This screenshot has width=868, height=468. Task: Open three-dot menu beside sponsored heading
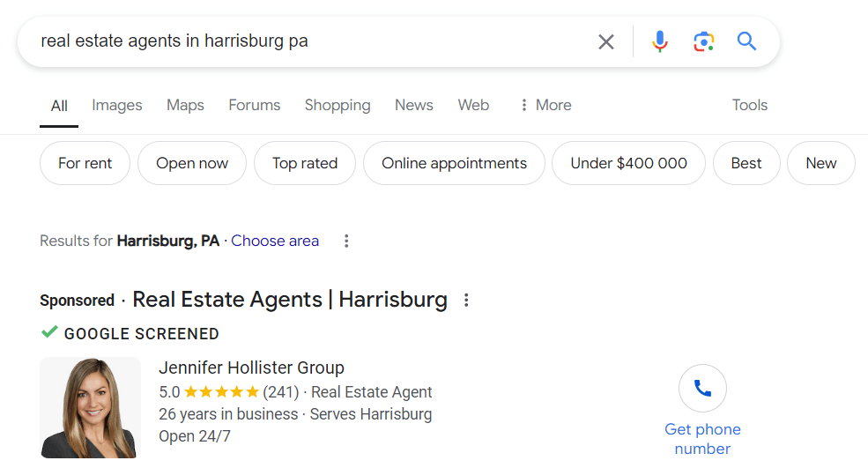tap(466, 301)
